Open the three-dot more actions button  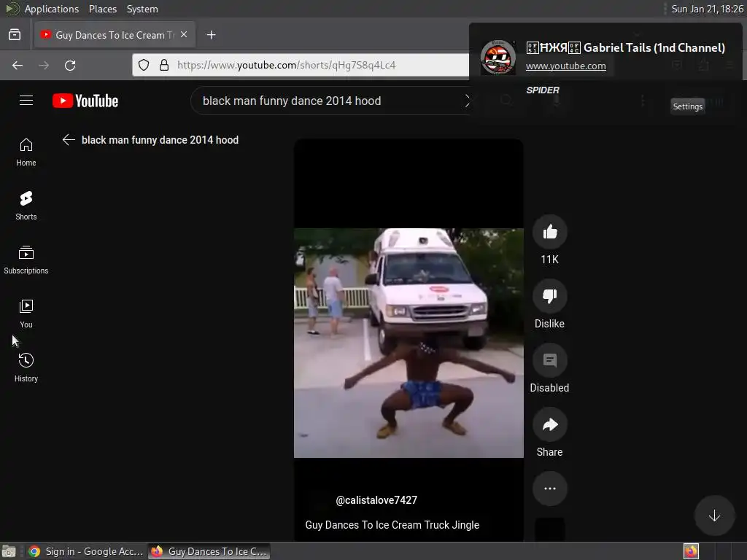point(550,489)
